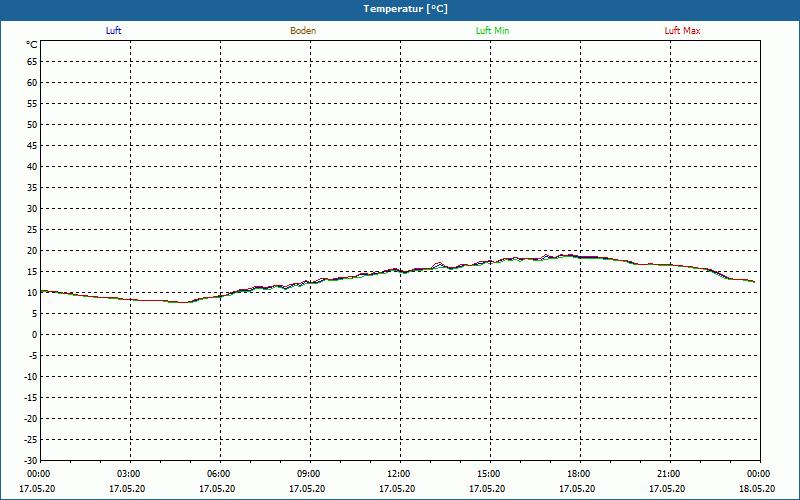
Task: Click the blue Luft legend label
Action: coord(113,31)
